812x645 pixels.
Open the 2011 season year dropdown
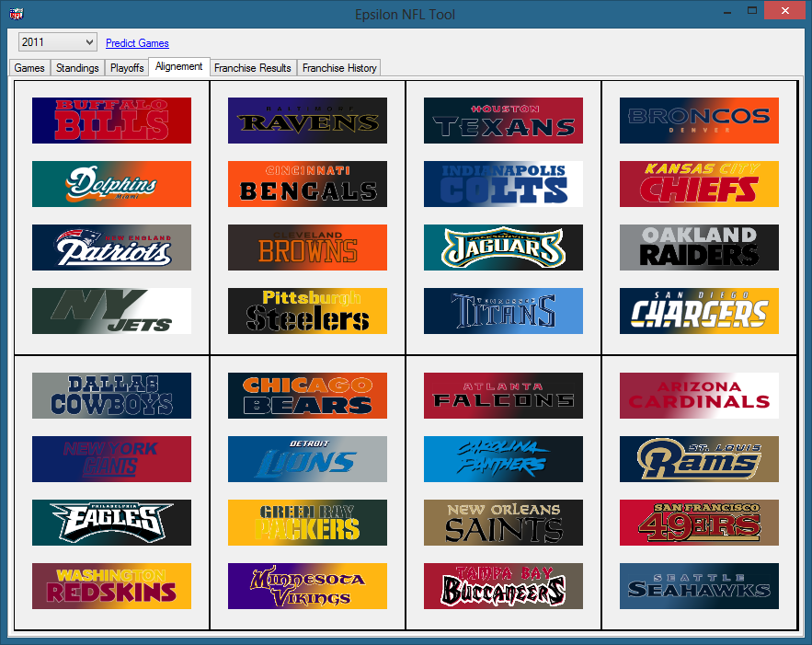tap(58, 42)
